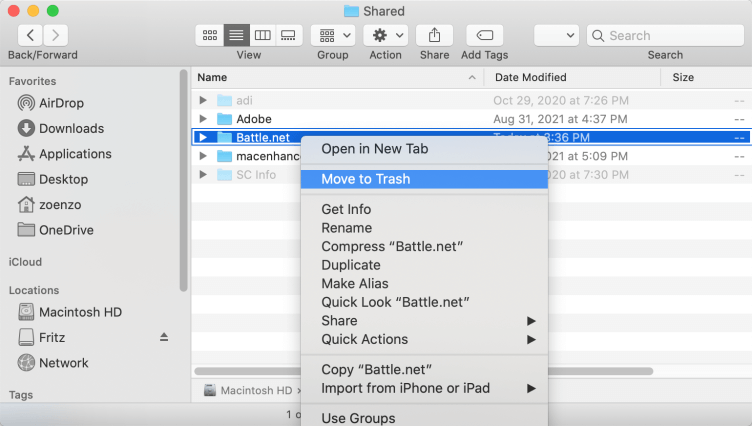Screen dimensions: 752x426
Task: Choose Use Groups
Action: point(424,418)
